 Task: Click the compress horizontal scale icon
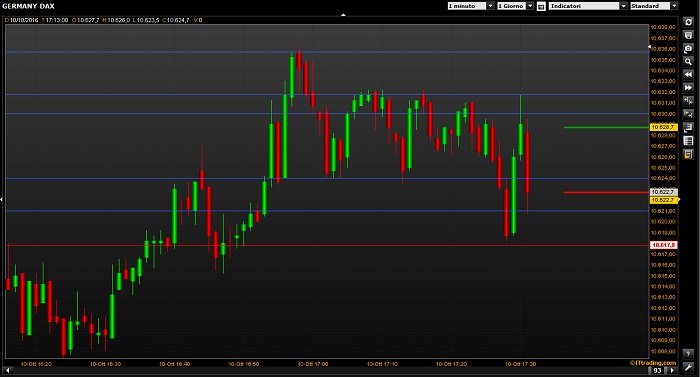pos(688,101)
